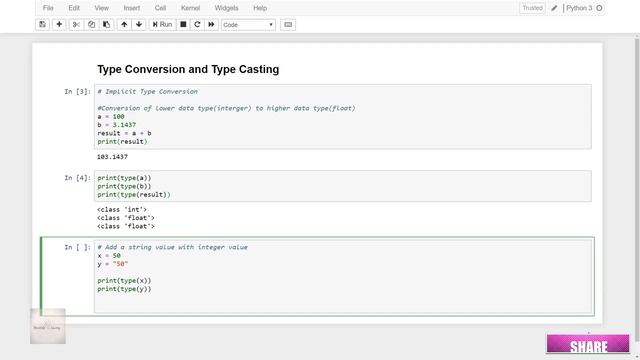The image size is (640, 360).
Task: Interrupt the kernel with the stop icon
Action: click(x=183, y=24)
